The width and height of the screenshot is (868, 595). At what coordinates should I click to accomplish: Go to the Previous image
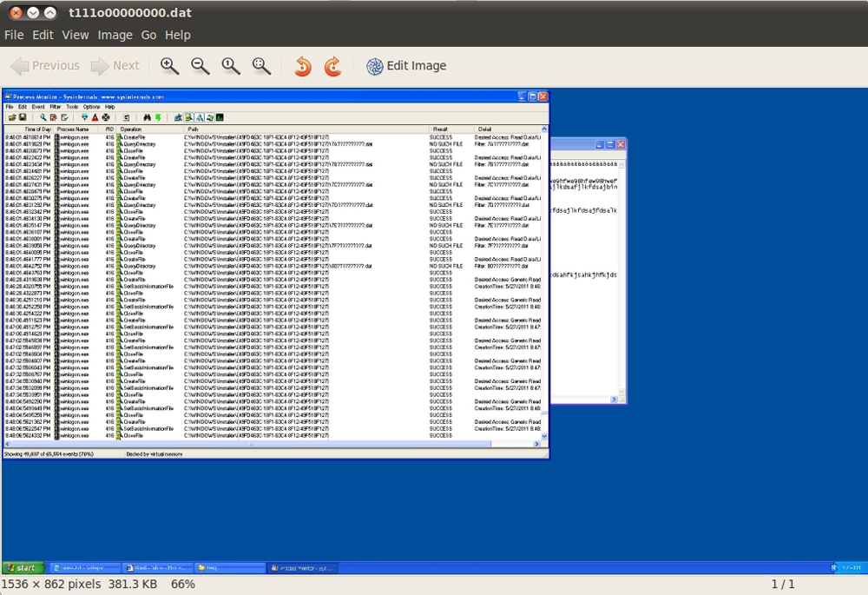(x=45, y=66)
